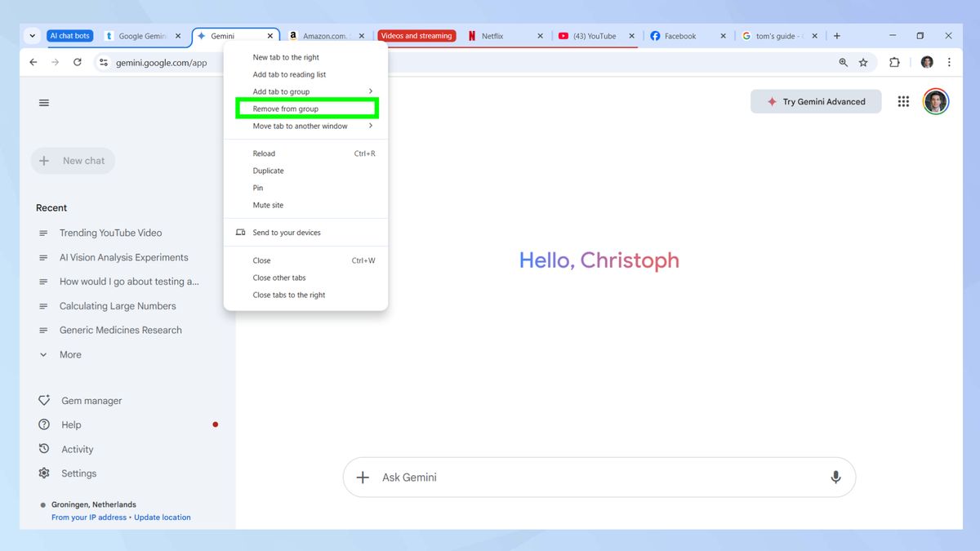Open Gemini Settings
980x551 pixels.
click(78, 473)
